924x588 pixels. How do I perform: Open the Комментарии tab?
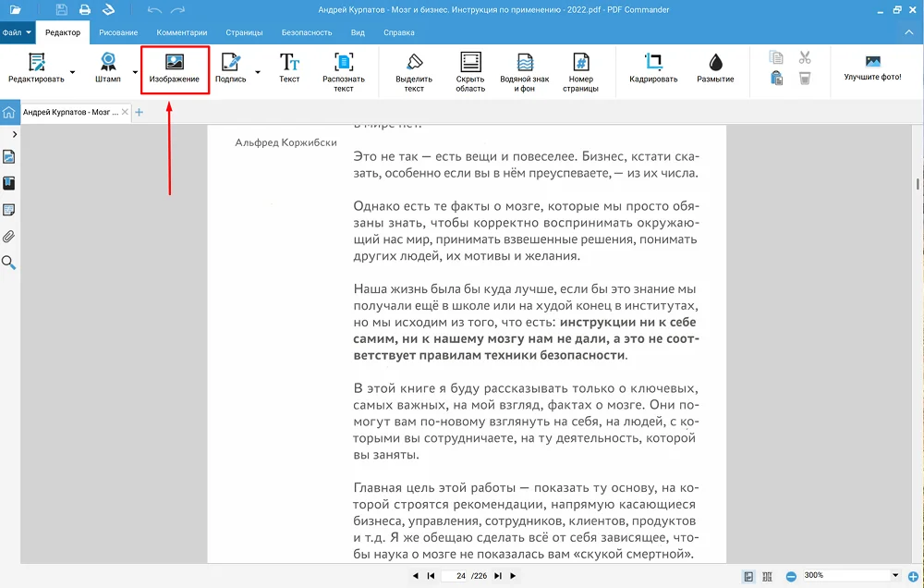181,32
